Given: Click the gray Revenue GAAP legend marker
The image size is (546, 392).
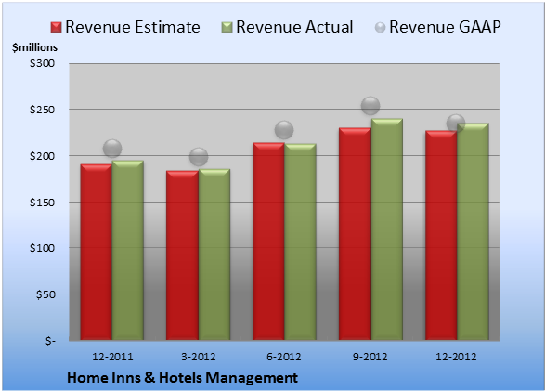Looking at the screenshot, I should tap(381, 28).
